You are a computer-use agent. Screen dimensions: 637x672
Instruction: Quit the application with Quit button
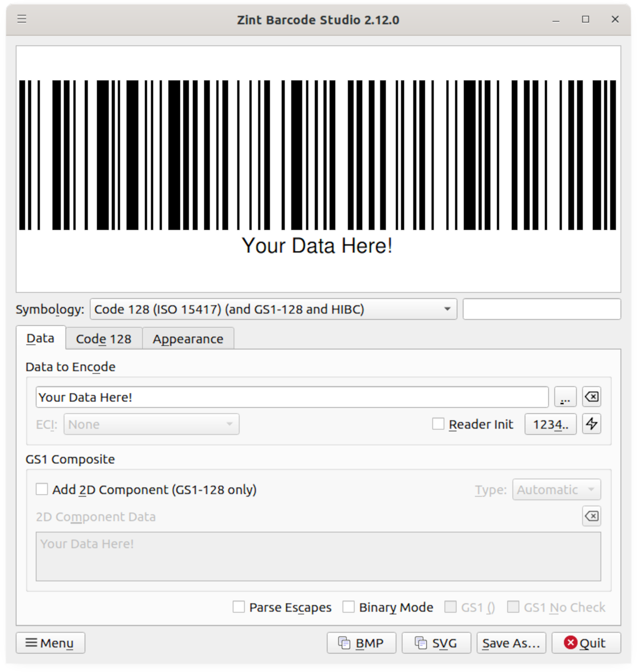(586, 643)
